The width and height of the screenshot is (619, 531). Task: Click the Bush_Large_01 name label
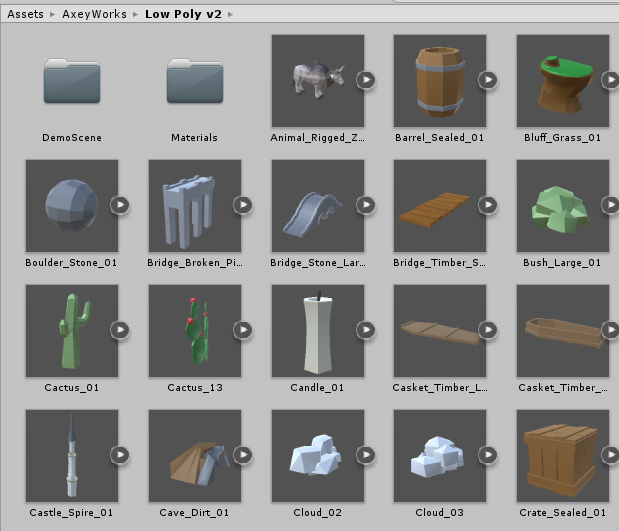(562, 263)
